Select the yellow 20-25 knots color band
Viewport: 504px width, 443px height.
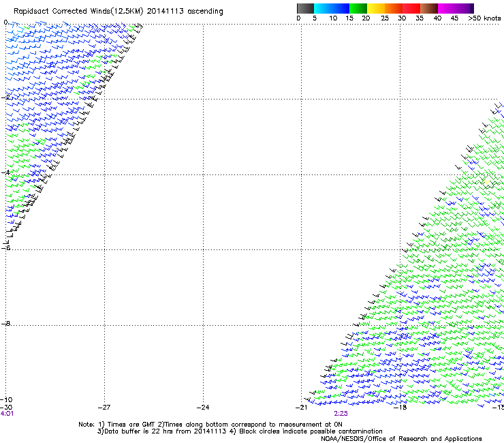(376, 8)
